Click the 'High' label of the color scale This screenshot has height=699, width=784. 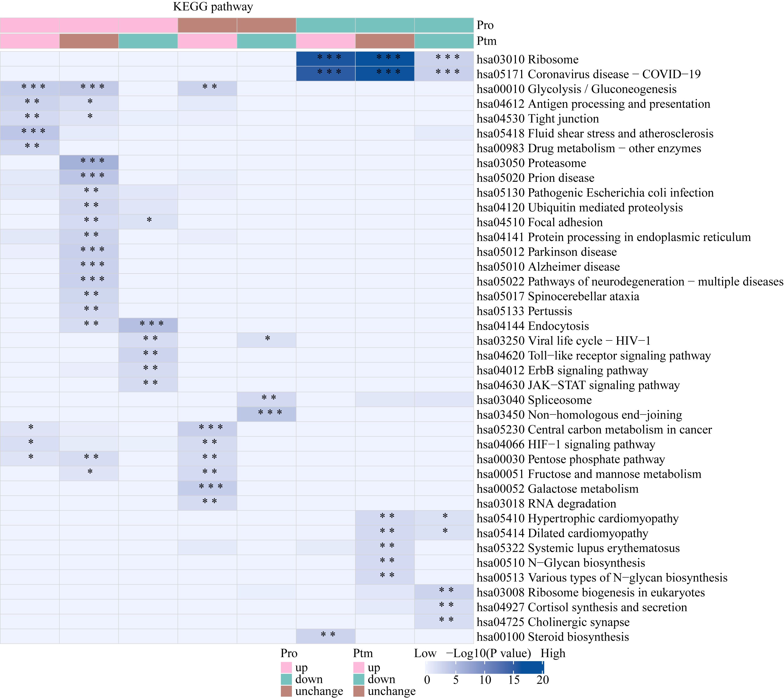552,653
